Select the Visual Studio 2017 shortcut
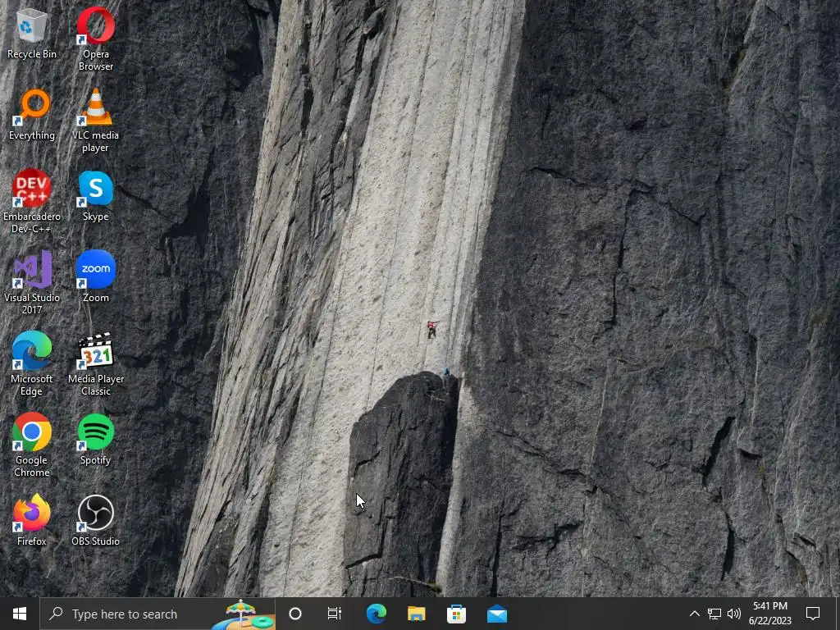Screen dimensions: 840x630 32,282
